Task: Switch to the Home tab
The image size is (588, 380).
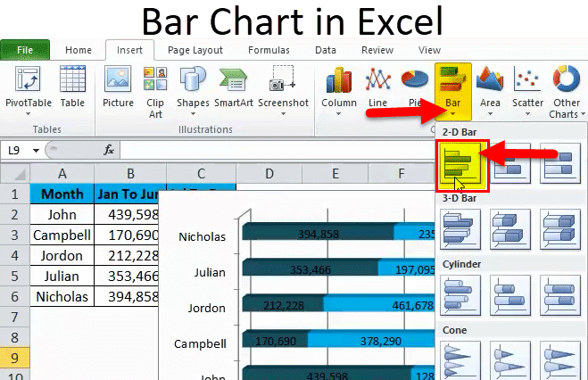Action: point(78,50)
